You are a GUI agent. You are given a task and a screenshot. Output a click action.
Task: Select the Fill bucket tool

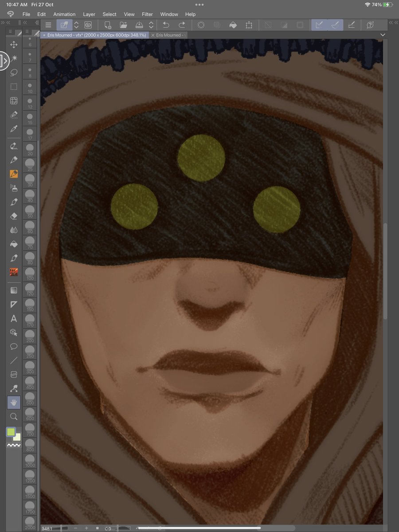pos(13,244)
